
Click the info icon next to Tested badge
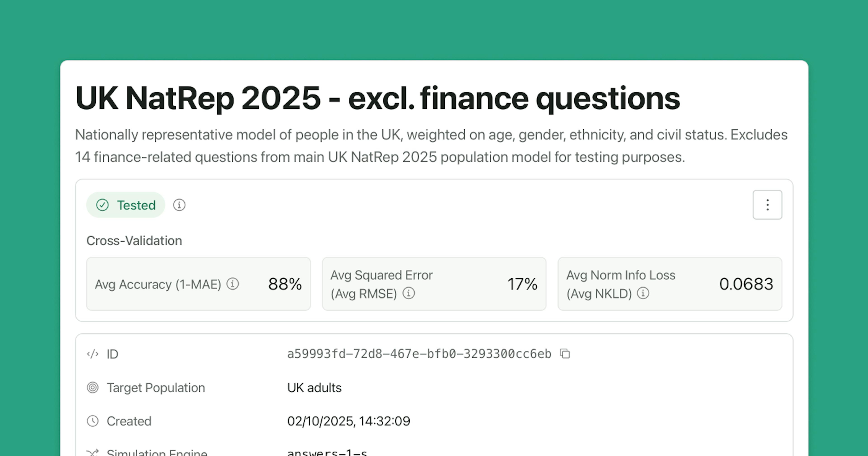[x=179, y=205]
